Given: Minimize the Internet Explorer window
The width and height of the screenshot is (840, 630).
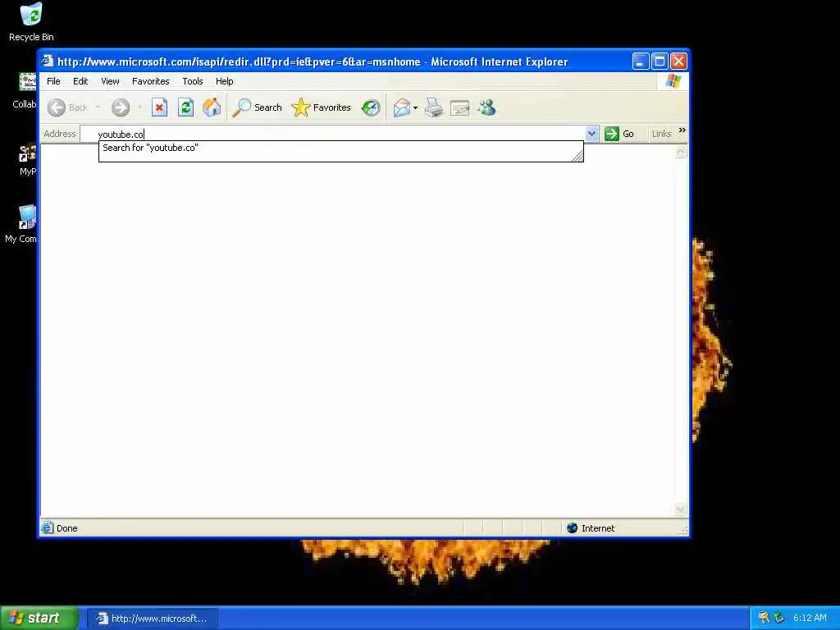Looking at the screenshot, I should coord(641,61).
